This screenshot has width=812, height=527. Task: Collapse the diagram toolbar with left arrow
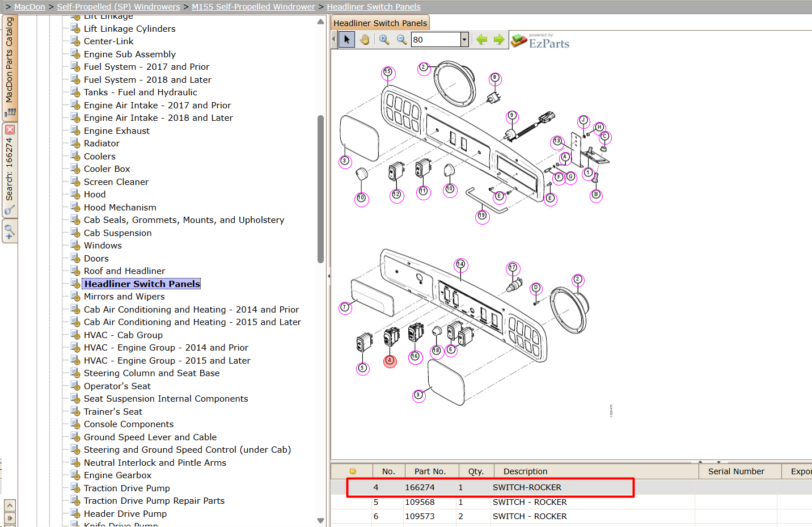[333, 39]
